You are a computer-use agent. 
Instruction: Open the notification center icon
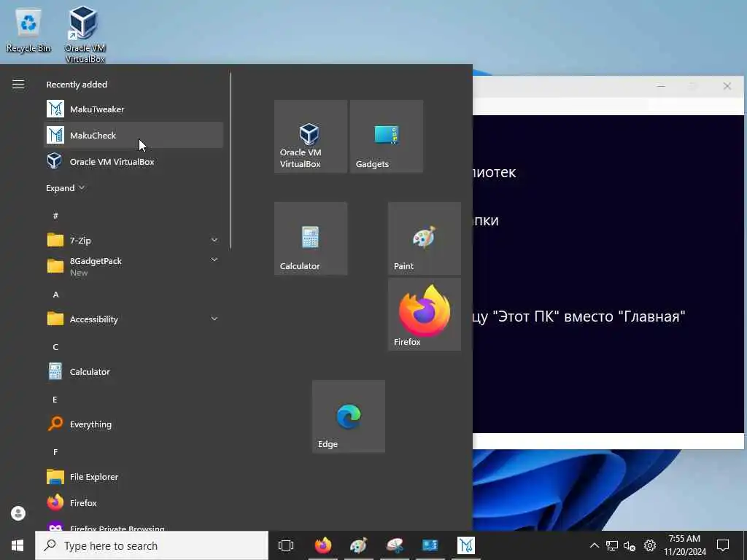click(x=723, y=545)
